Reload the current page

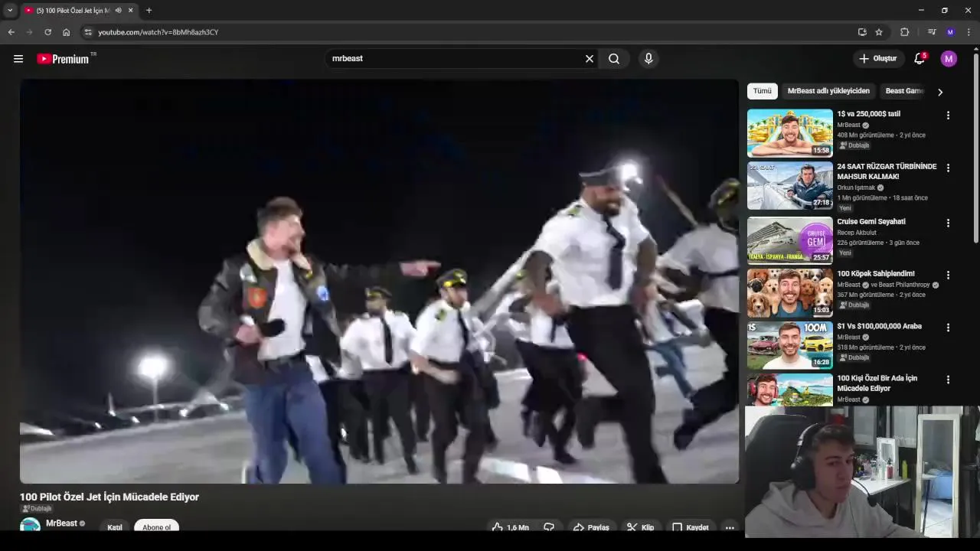pyautogui.click(x=47, y=32)
